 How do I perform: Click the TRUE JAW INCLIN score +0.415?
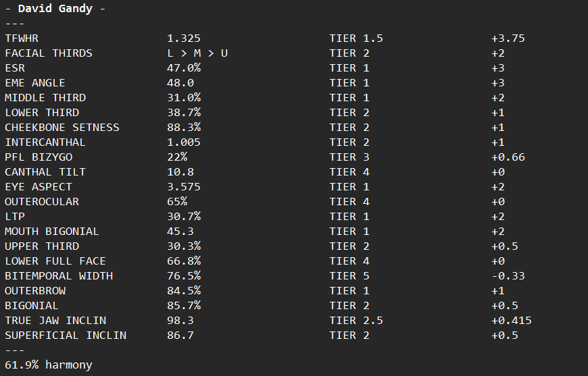512,321
